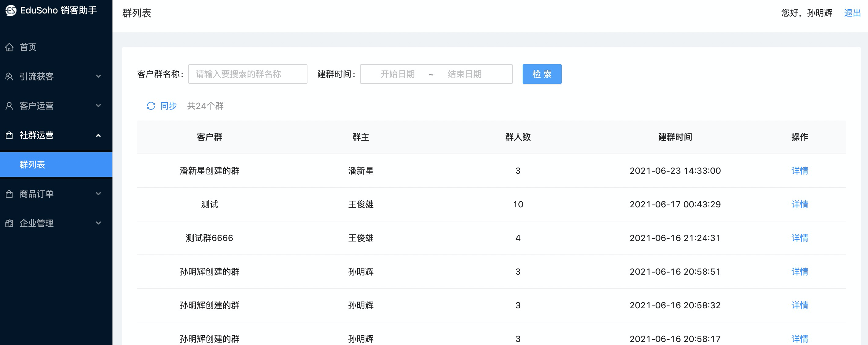Click the 群列表 page title
This screenshot has height=345, width=868.
[137, 13]
